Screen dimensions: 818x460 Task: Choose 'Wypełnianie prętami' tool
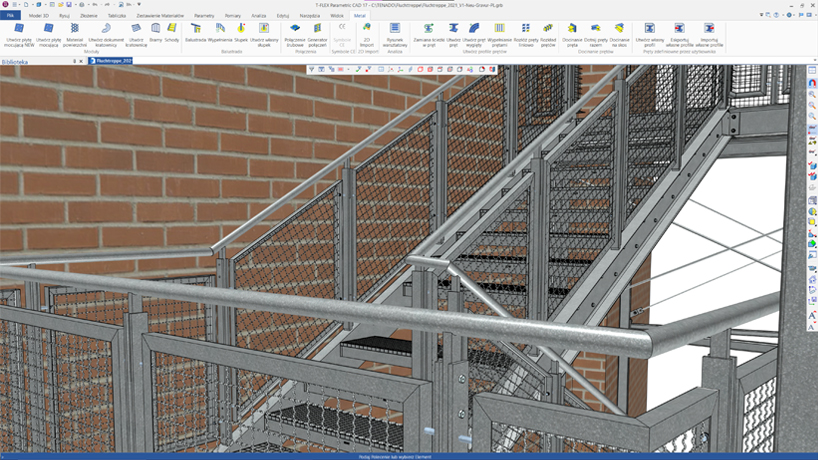point(499,35)
